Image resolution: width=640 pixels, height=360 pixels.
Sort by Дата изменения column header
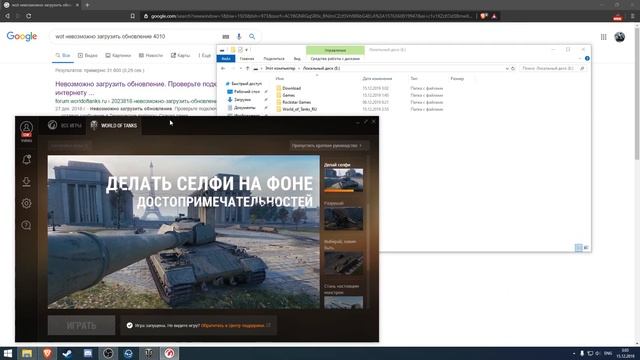click(x=377, y=78)
